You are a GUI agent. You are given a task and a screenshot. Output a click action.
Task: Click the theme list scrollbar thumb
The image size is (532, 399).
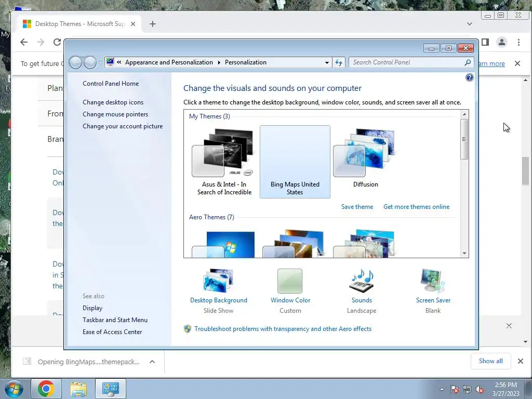464,139
